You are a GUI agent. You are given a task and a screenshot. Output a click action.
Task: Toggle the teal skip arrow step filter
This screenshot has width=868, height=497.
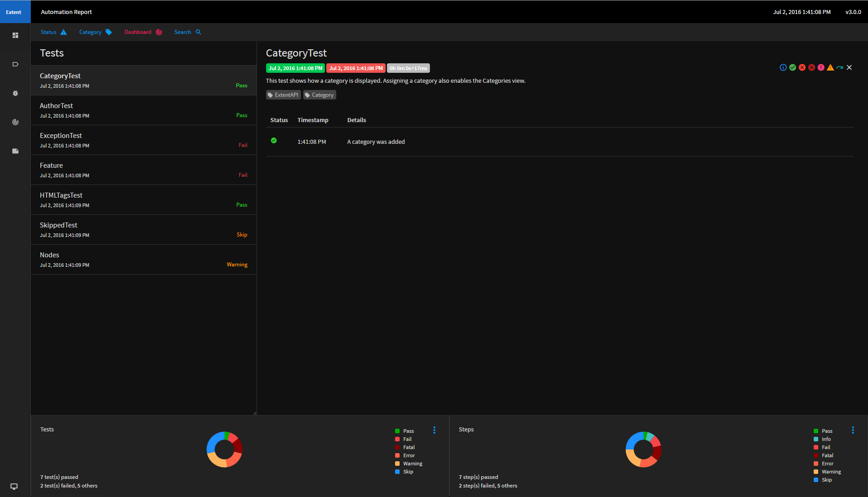pos(839,67)
